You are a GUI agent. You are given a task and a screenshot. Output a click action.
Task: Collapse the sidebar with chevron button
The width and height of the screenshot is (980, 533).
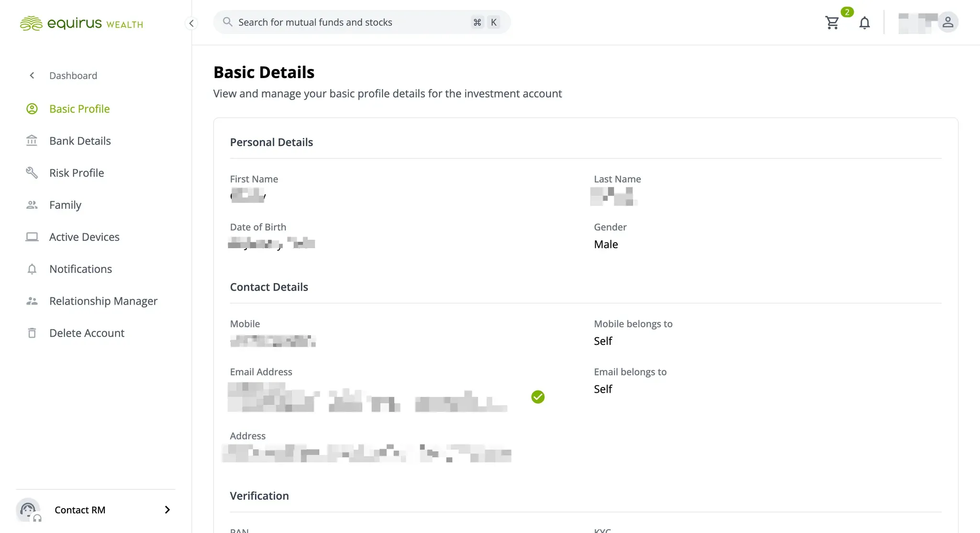coord(191,23)
